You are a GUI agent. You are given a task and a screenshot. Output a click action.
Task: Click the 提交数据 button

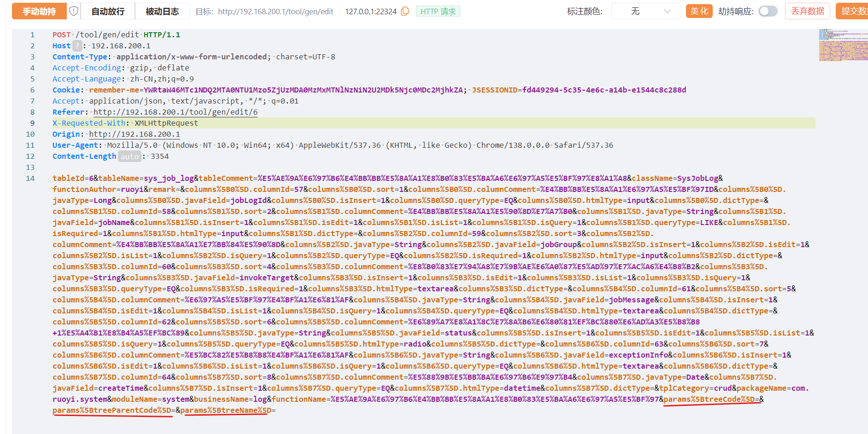(852, 11)
